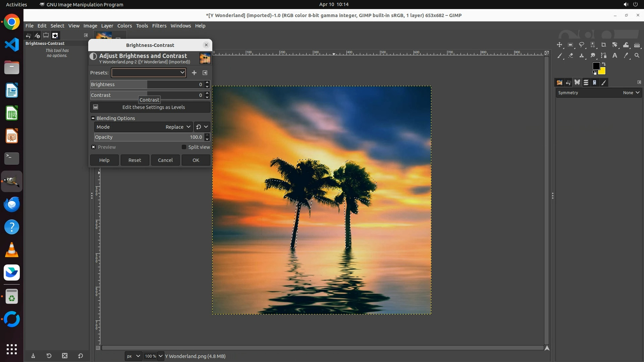Save current settings as preset
Screen dimensions: 644x362
(x=194, y=73)
